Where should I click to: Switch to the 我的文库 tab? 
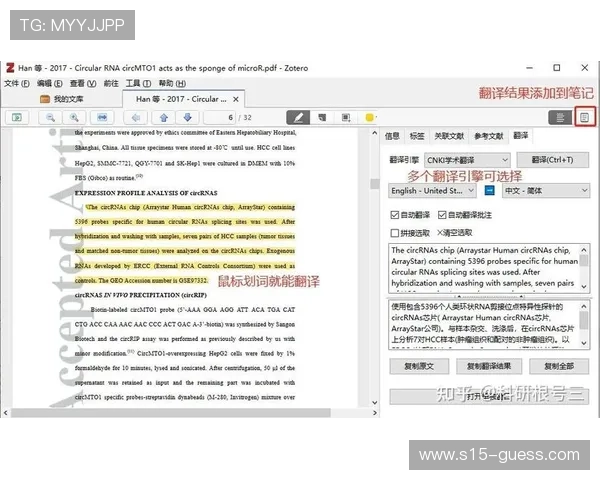coord(62,99)
